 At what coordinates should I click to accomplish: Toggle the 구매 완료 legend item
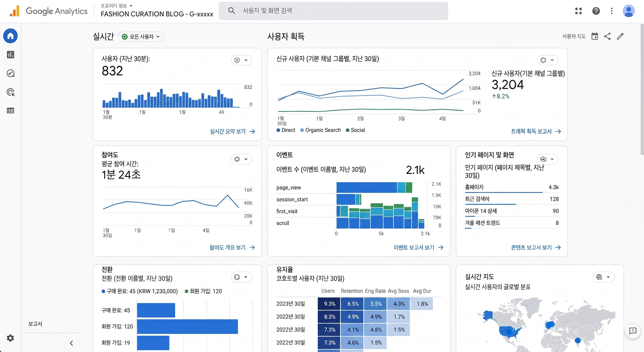[x=140, y=291]
